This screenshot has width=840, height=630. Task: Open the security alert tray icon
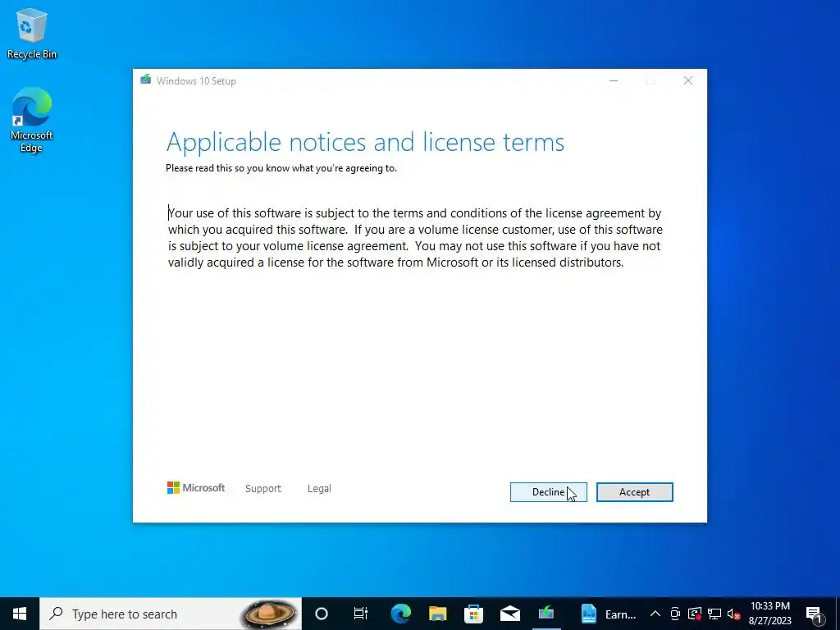[x=695, y=614]
